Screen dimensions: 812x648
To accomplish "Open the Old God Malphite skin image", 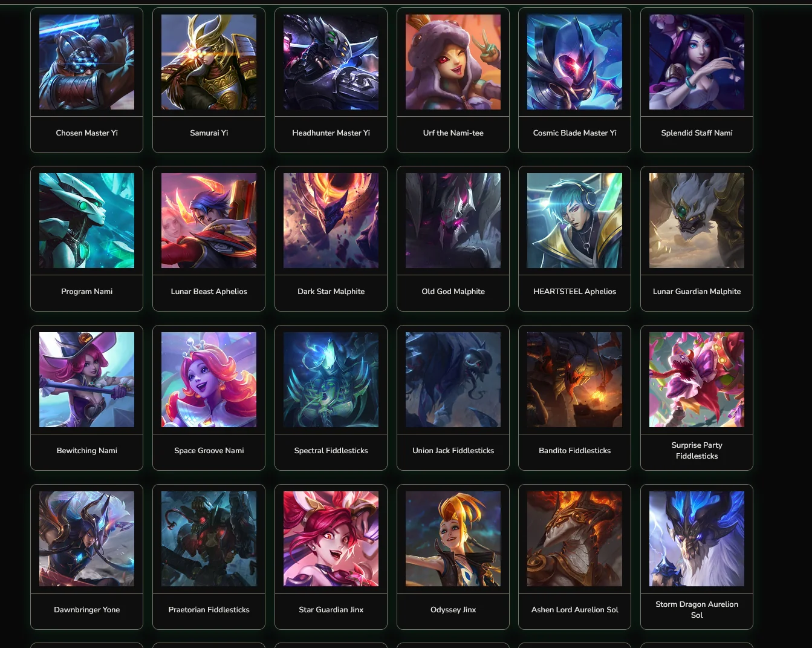I will (453, 220).
